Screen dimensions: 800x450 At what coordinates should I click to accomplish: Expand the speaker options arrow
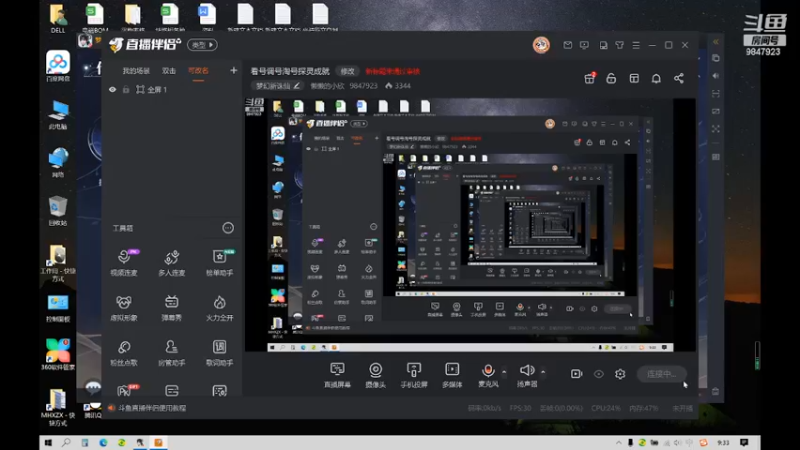pyautogui.click(x=543, y=371)
